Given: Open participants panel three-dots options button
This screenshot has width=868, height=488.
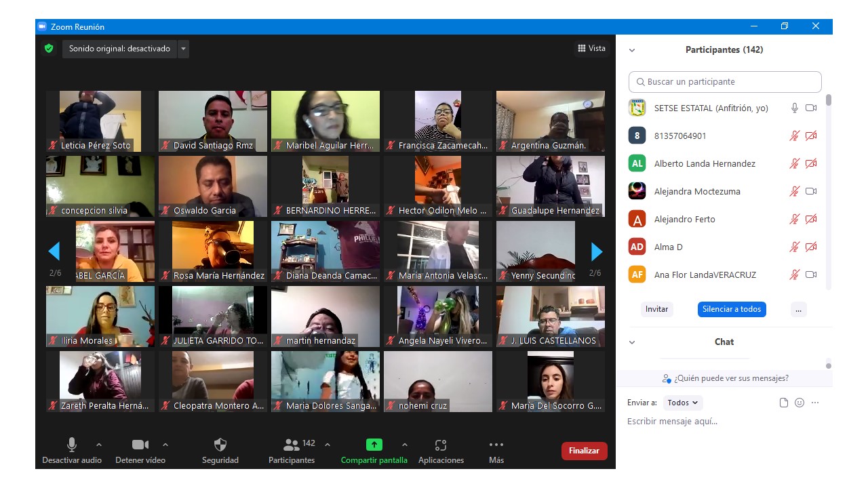Looking at the screenshot, I should coord(798,309).
